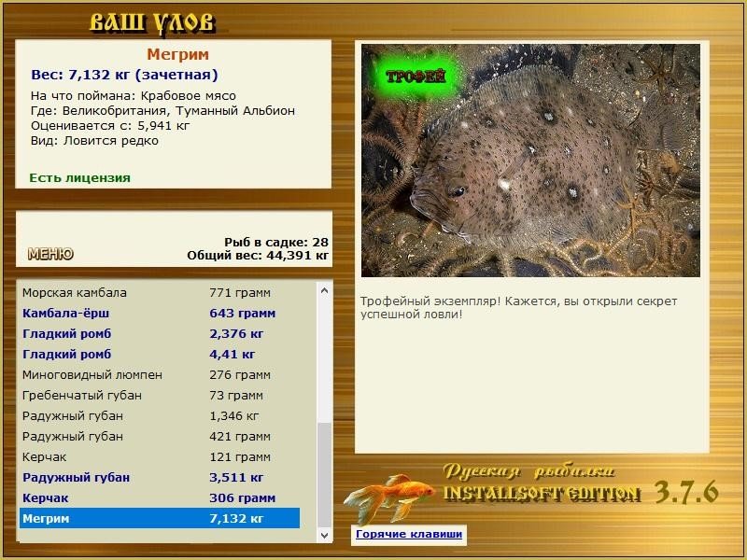
Task: Click the down arrow on the list scrollbar
Action: (324, 535)
